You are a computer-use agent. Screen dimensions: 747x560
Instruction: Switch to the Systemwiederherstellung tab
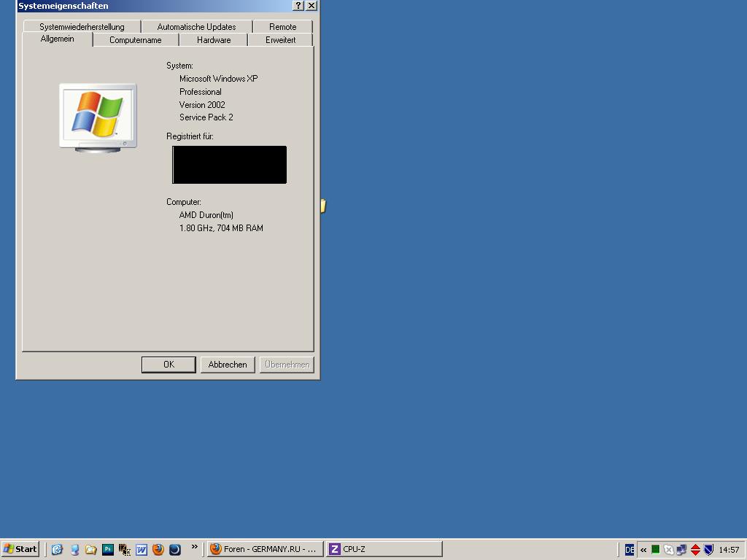point(82,27)
